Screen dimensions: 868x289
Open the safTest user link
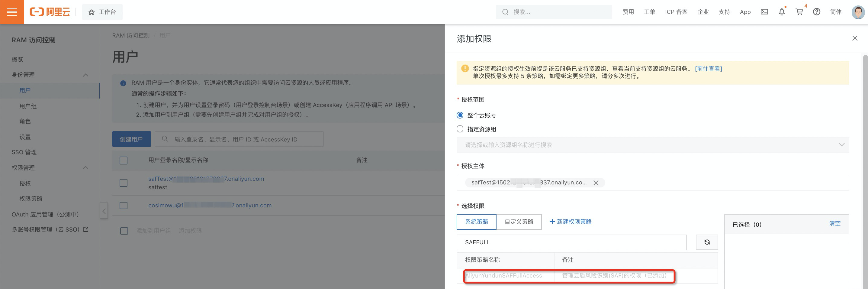tap(206, 179)
